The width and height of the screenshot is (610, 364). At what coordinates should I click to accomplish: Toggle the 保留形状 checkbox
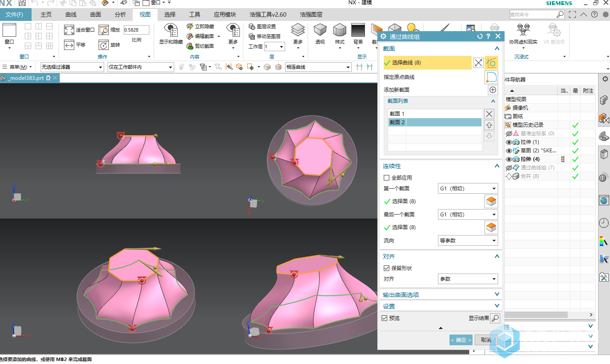tap(386, 268)
